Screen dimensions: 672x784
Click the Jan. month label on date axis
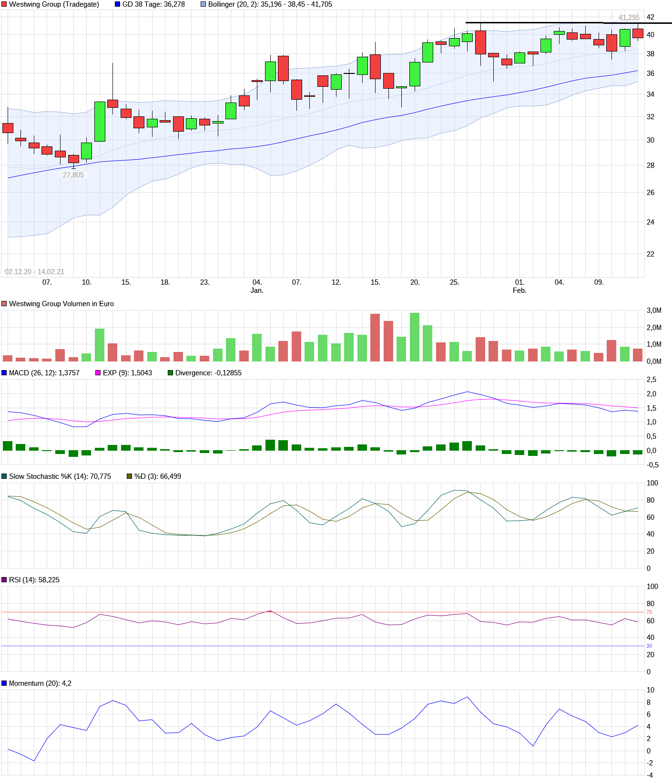pyautogui.click(x=257, y=290)
